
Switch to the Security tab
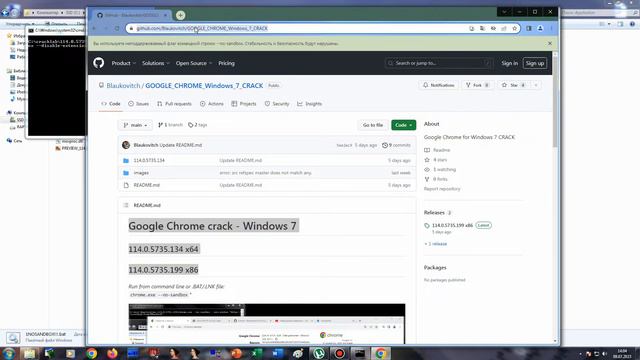pos(277,104)
